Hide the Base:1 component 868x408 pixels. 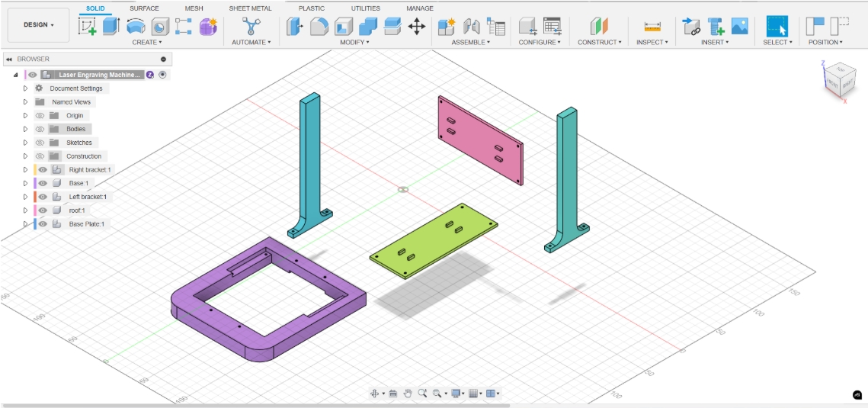[43, 183]
